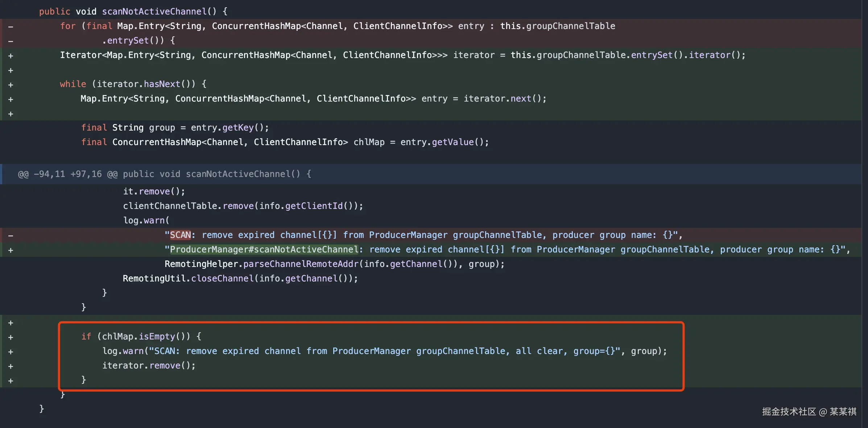Click the scanNotActiveChannel method name in the signature
The height and width of the screenshot is (428, 868).
[x=154, y=12]
